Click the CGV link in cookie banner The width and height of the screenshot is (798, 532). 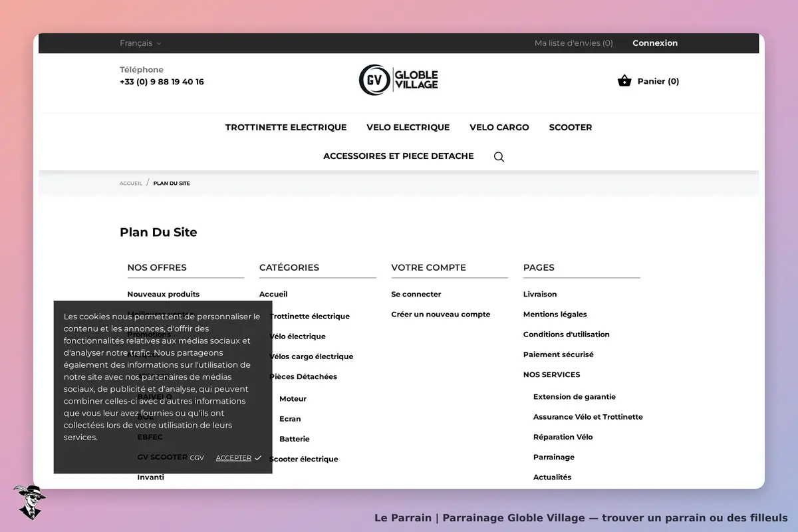tap(197, 458)
